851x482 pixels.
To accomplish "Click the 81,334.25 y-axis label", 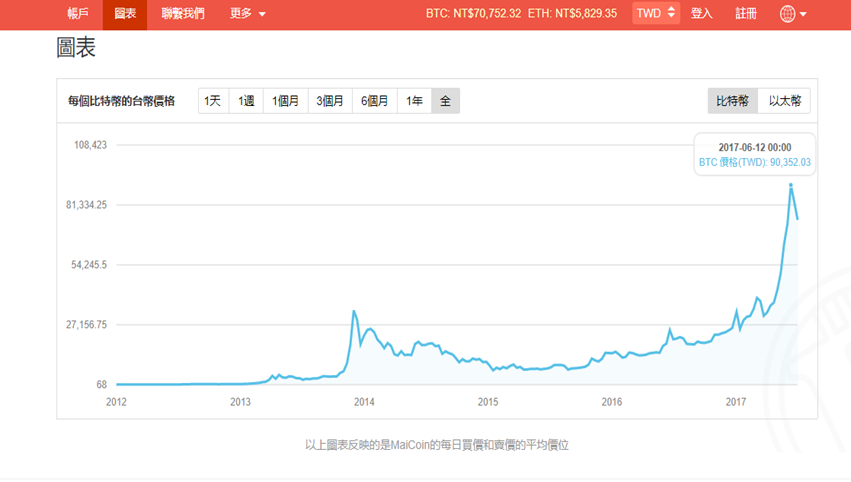I will tap(87, 205).
